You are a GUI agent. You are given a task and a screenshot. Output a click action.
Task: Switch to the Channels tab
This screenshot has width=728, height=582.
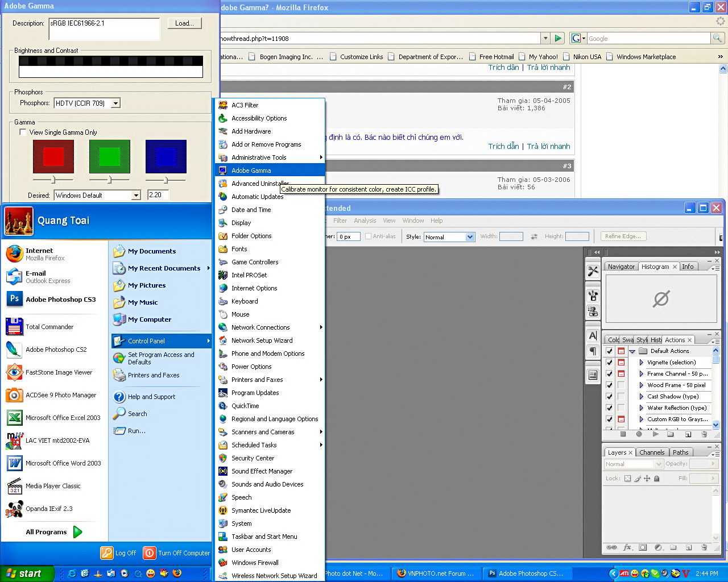click(x=651, y=452)
